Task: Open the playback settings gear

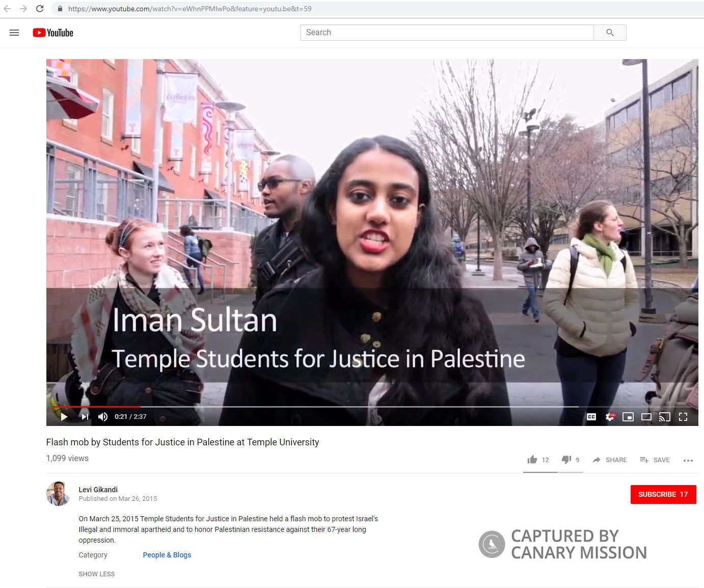Action: pyautogui.click(x=609, y=417)
